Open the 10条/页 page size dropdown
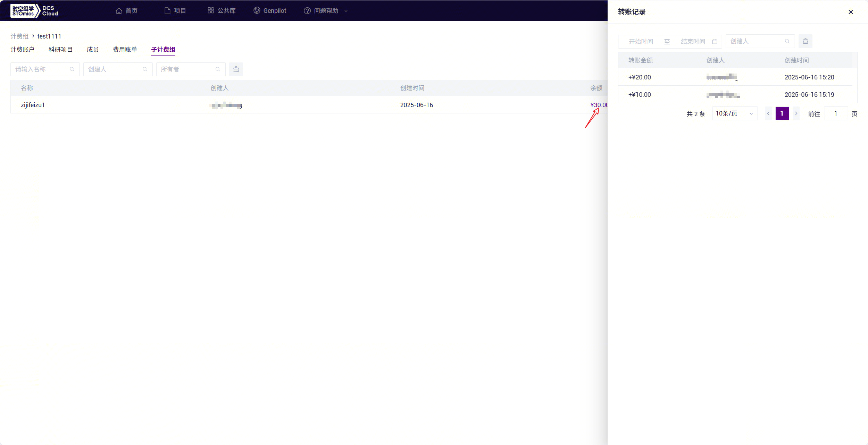 pyautogui.click(x=735, y=113)
